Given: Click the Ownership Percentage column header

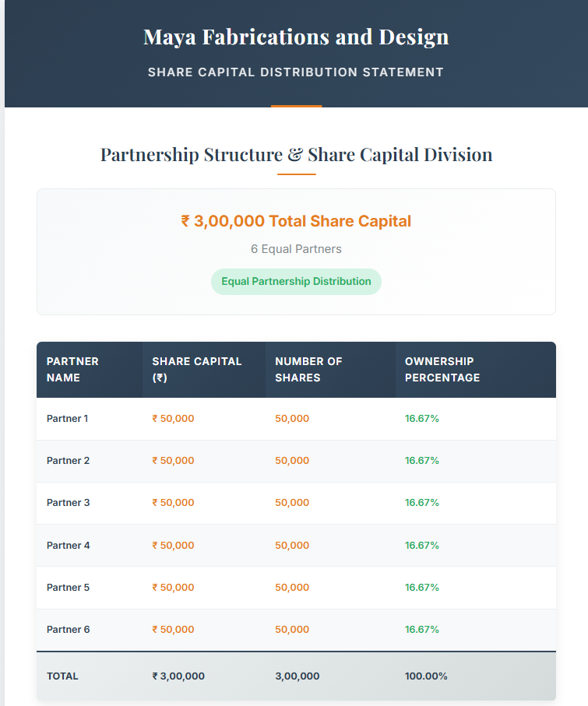Looking at the screenshot, I should point(442,370).
